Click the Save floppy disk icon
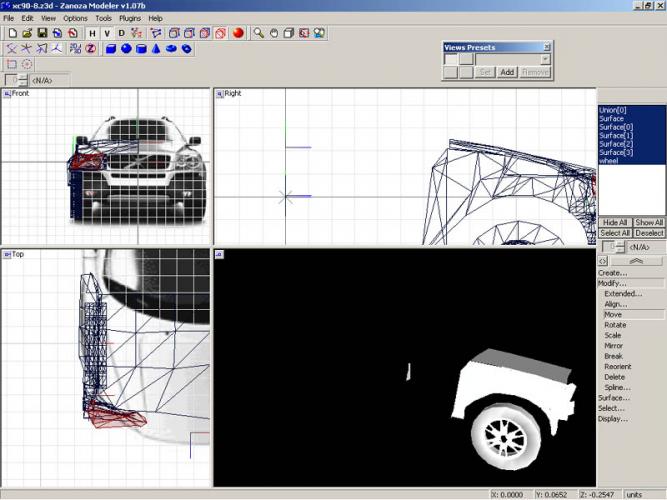Image resolution: width=667 pixels, height=500 pixels. (42, 33)
